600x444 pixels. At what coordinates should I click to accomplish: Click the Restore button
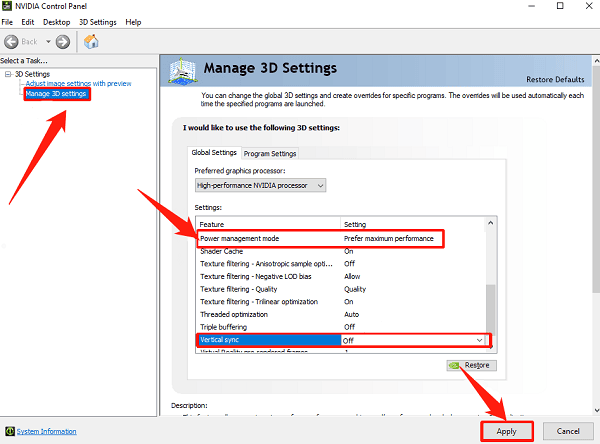(471, 365)
